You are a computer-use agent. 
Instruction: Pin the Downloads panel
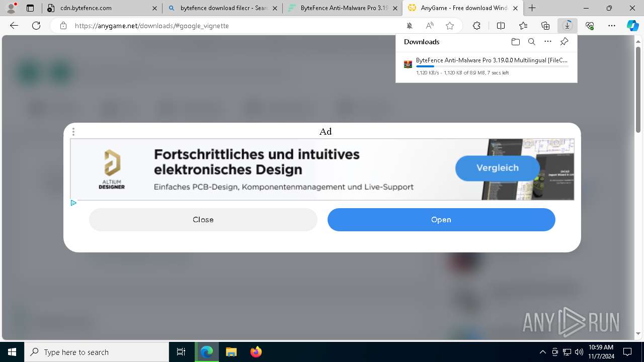point(564,42)
